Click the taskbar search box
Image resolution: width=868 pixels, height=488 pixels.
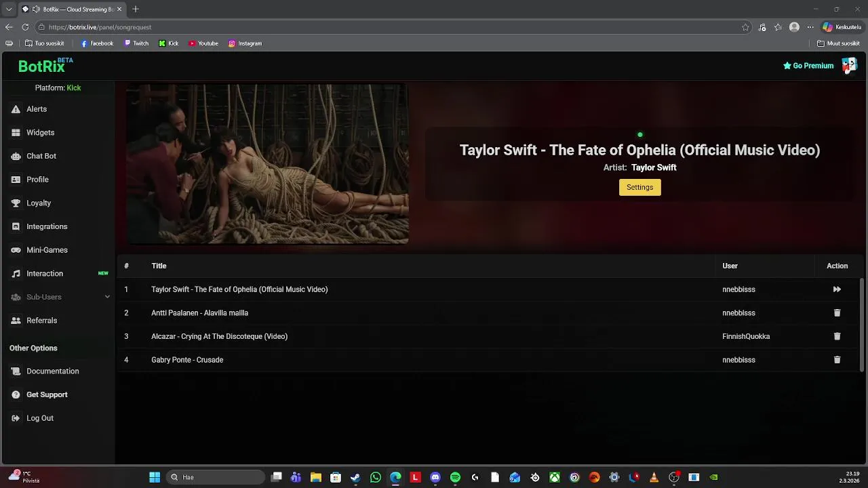pyautogui.click(x=216, y=477)
